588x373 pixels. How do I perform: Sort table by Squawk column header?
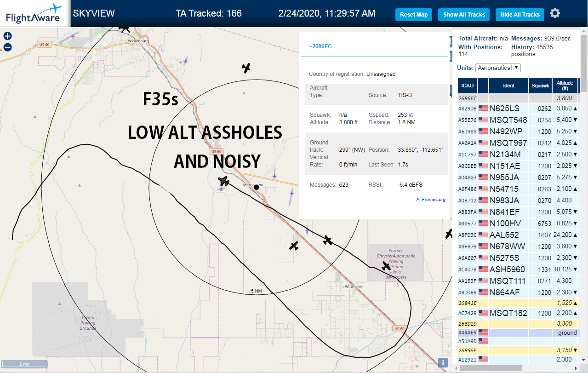(540, 86)
